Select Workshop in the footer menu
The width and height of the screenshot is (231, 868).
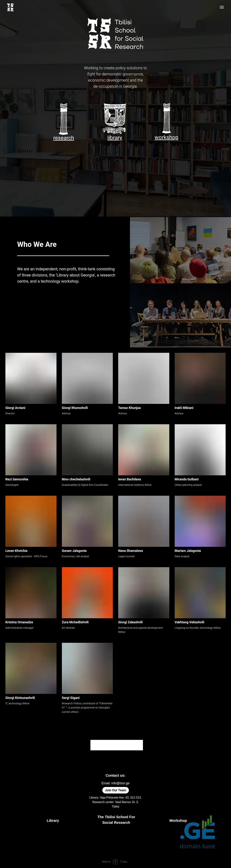[x=178, y=821]
